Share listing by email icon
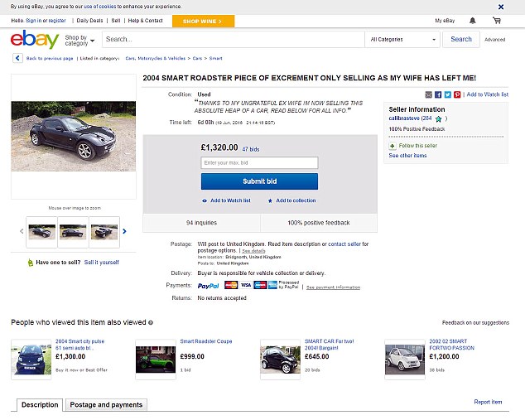 [x=429, y=94]
